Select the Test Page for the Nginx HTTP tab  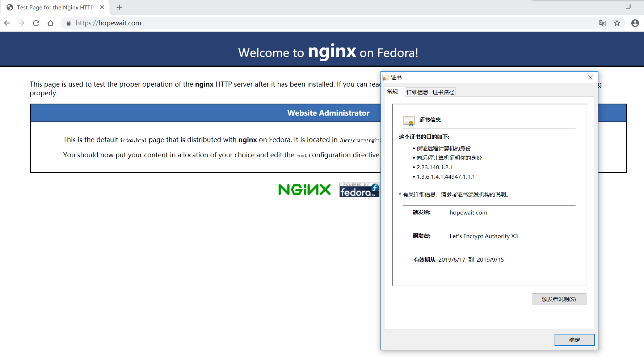click(x=55, y=7)
